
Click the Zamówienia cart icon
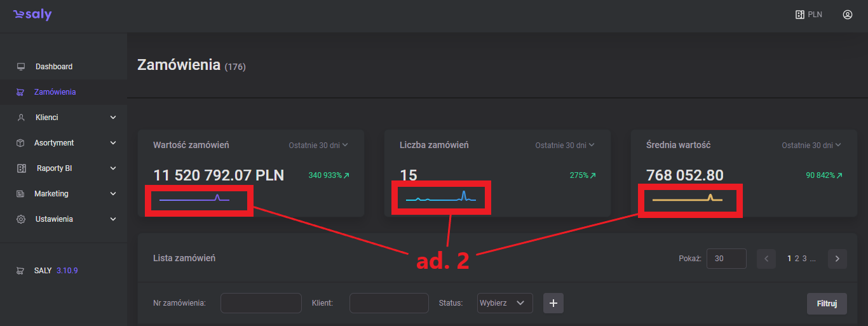(x=21, y=92)
